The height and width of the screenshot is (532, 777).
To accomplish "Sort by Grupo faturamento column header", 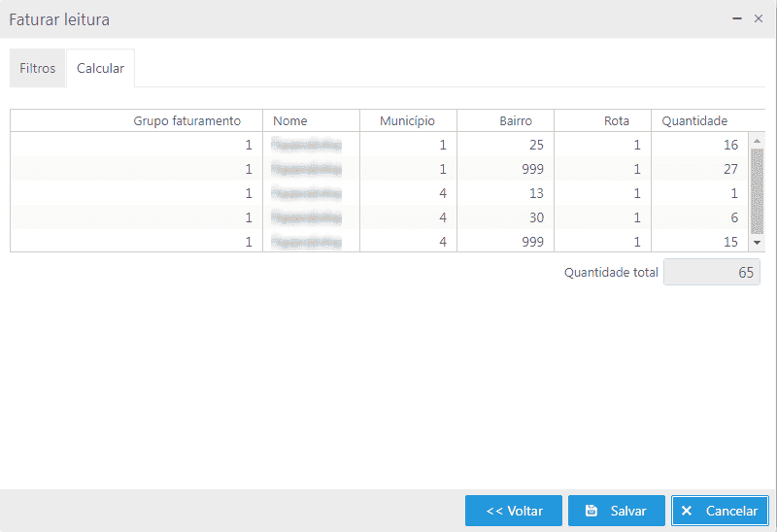I will point(186,121).
